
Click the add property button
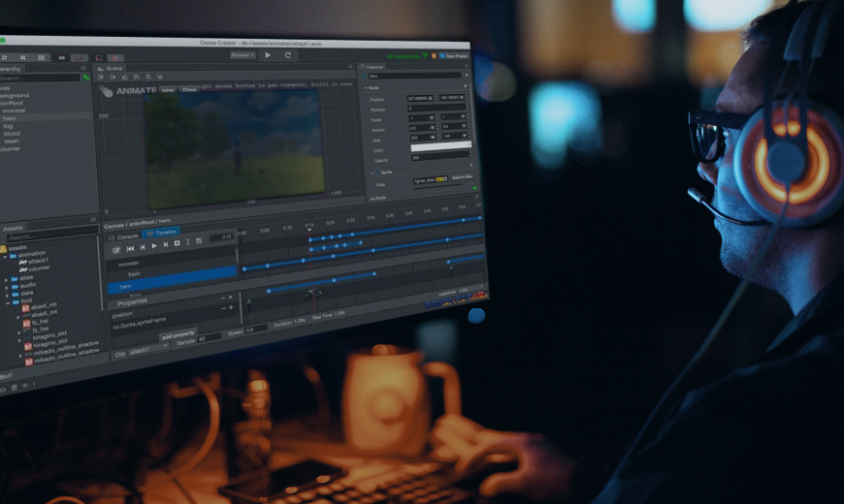coord(179,335)
